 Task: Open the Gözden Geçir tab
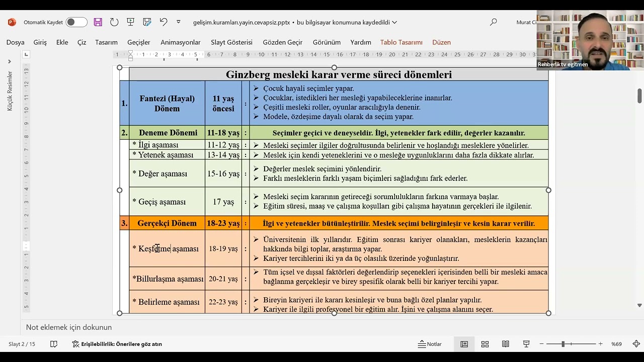(283, 42)
